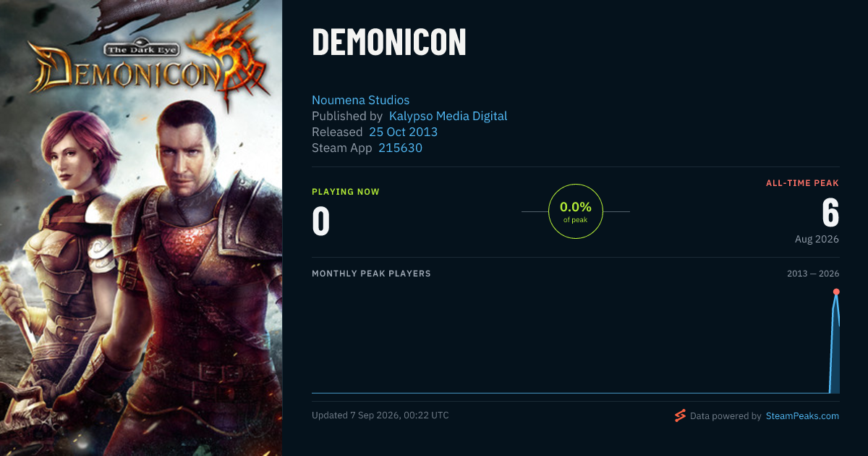Click the Aug 2026 peak date
Image resolution: width=868 pixels, height=456 pixels.
click(x=817, y=239)
